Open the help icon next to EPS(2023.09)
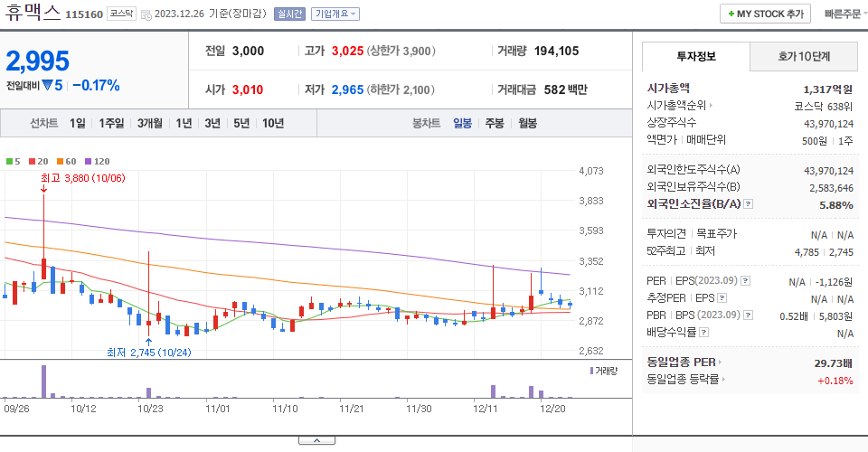 click(746, 281)
